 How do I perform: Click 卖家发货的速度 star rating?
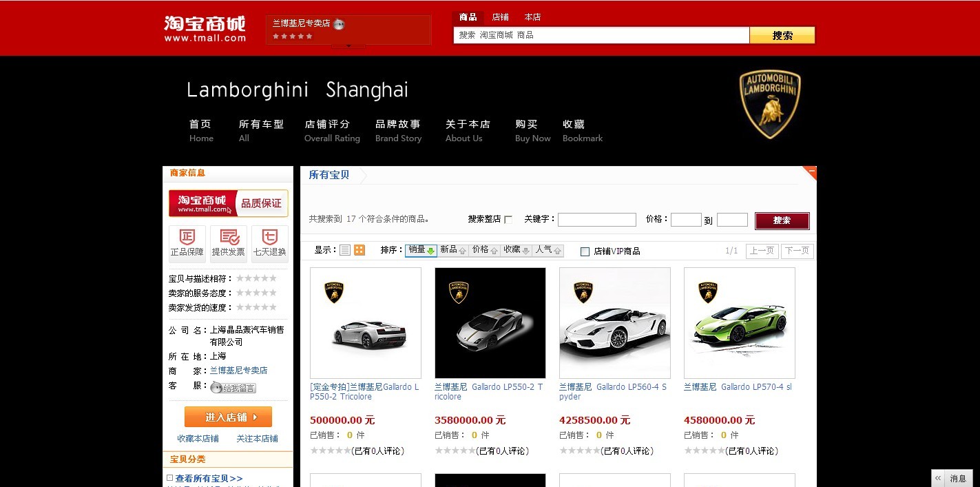click(256, 307)
